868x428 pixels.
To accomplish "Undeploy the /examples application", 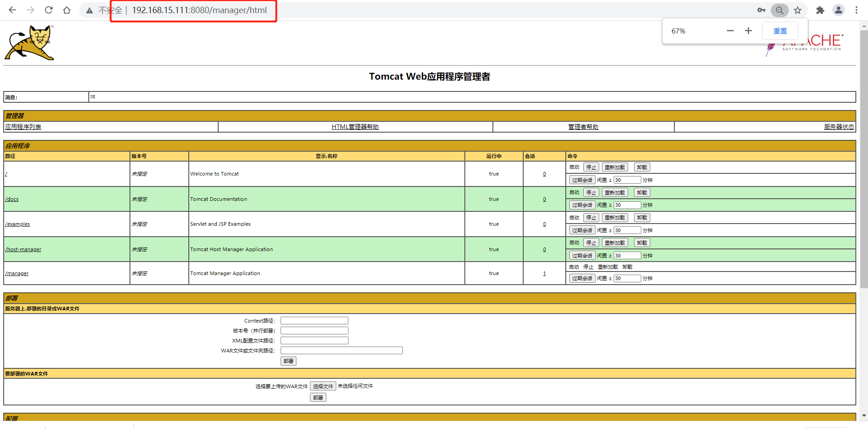I will tap(642, 218).
